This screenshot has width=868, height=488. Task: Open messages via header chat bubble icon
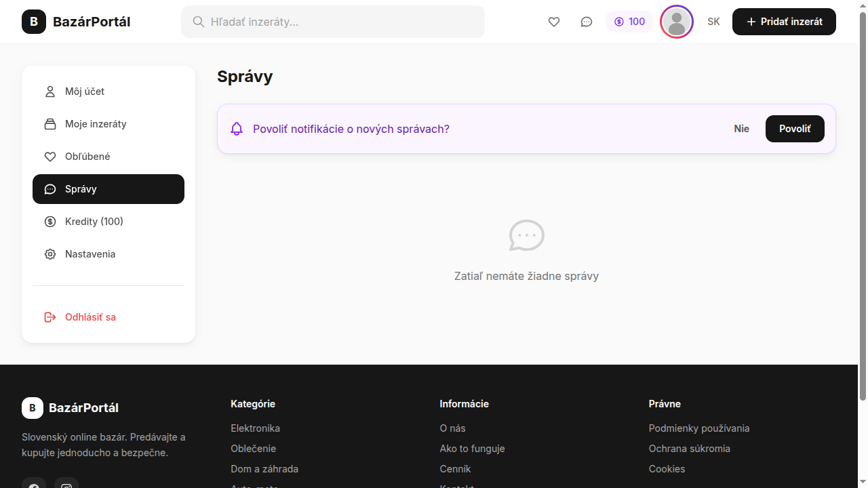[x=587, y=22]
